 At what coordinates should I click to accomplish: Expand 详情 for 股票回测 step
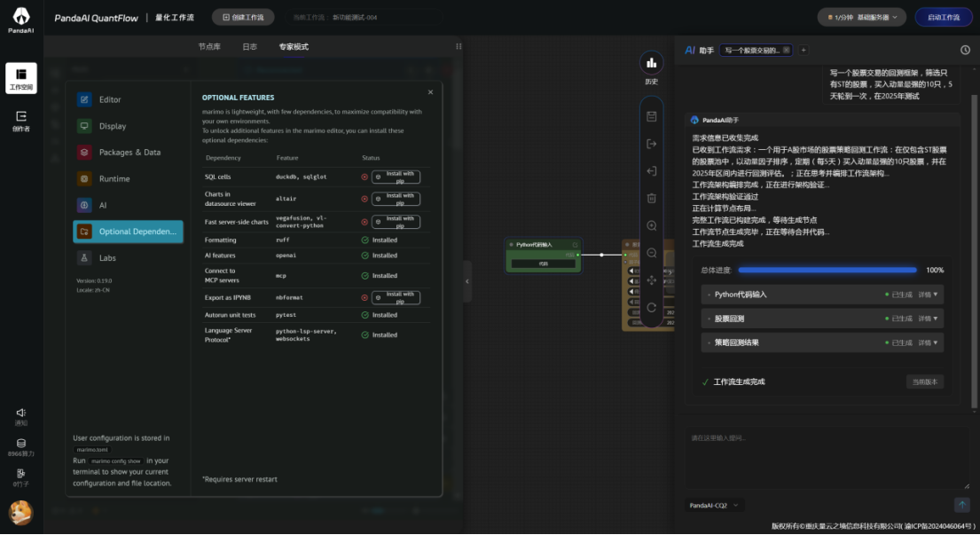coord(928,319)
